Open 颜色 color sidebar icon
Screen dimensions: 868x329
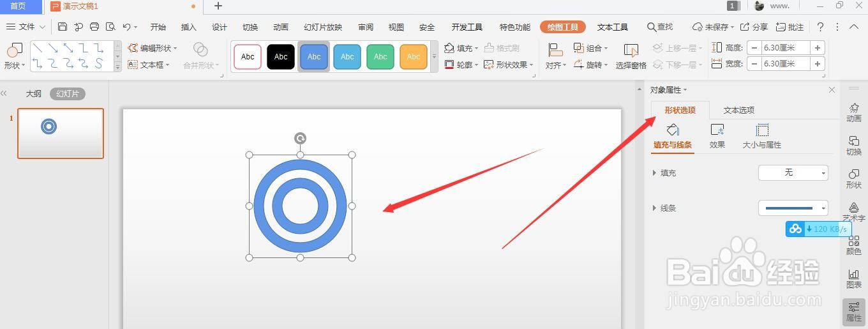854,245
